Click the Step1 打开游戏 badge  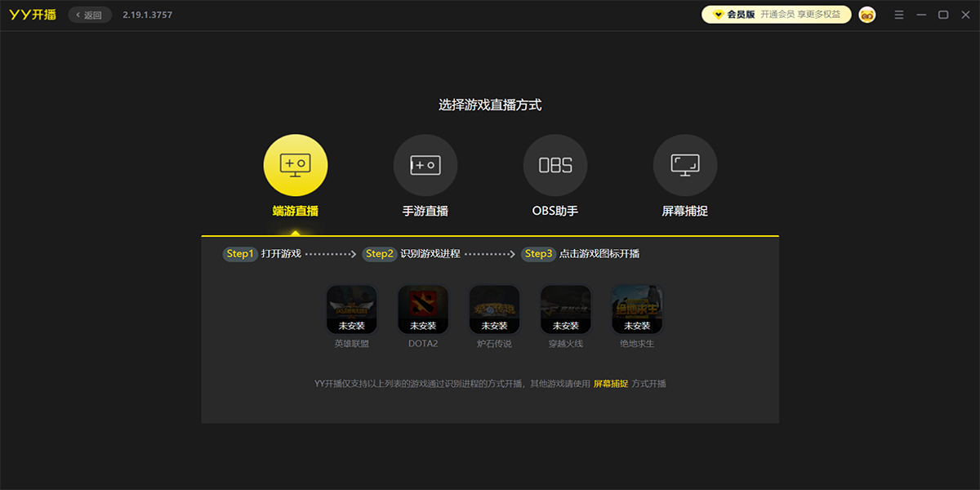(239, 254)
